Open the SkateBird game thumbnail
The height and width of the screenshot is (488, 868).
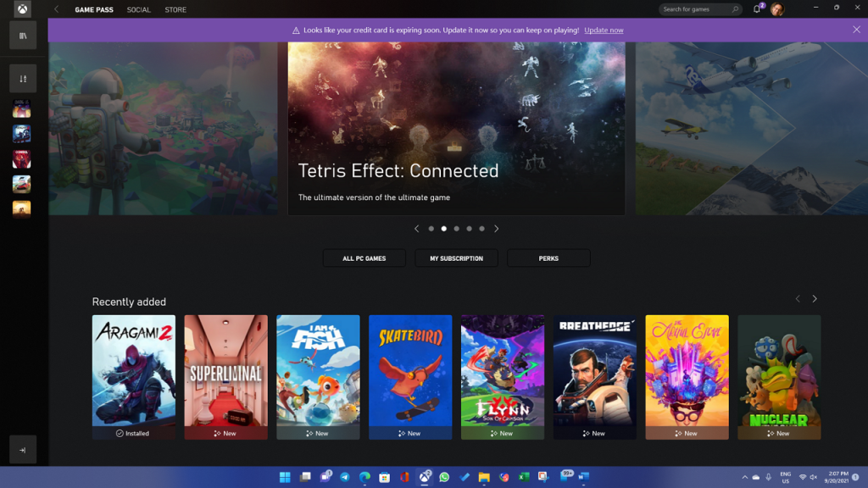click(x=410, y=376)
